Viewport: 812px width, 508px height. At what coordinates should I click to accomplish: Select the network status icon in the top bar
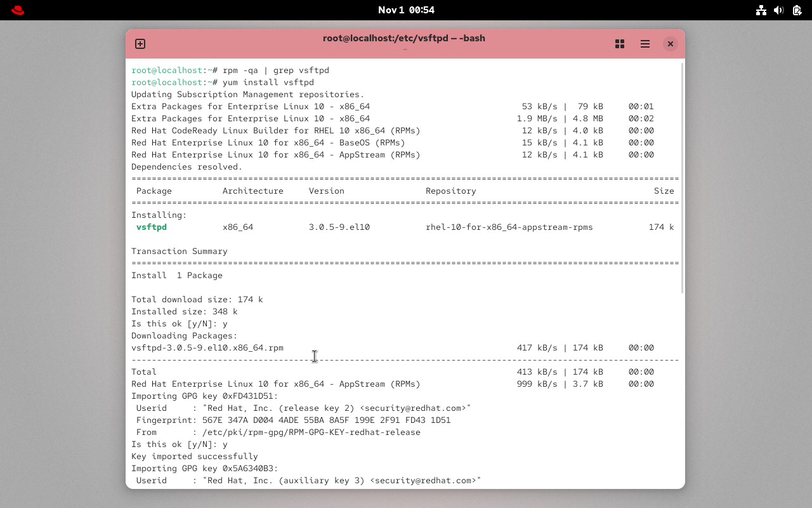point(761,10)
